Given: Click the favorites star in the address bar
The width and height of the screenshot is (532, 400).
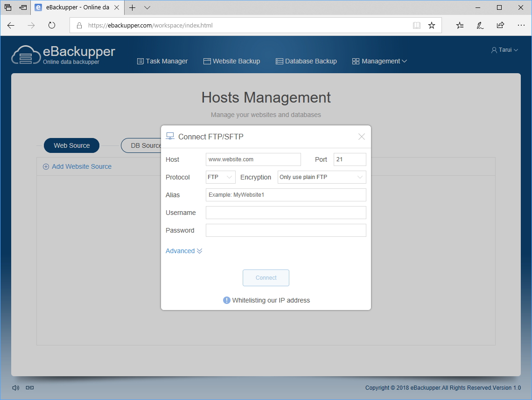Looking at the screenshot, I should tap(432, 25).
